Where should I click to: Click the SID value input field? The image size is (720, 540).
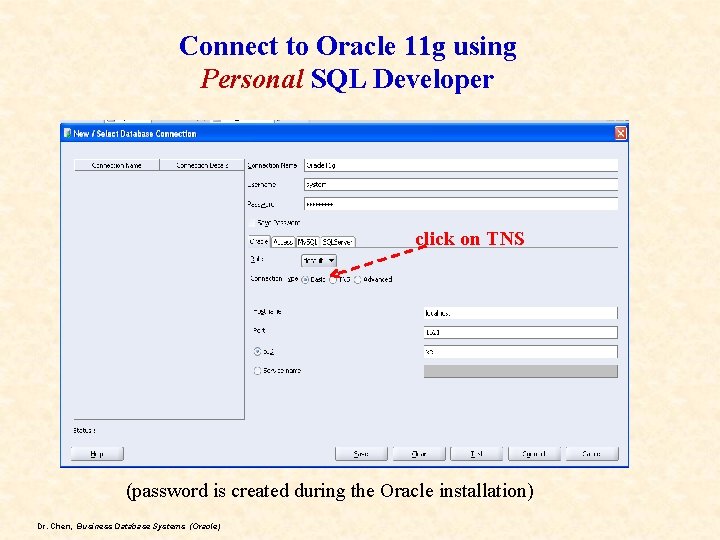pyautogui.click(x=520, y=352)
